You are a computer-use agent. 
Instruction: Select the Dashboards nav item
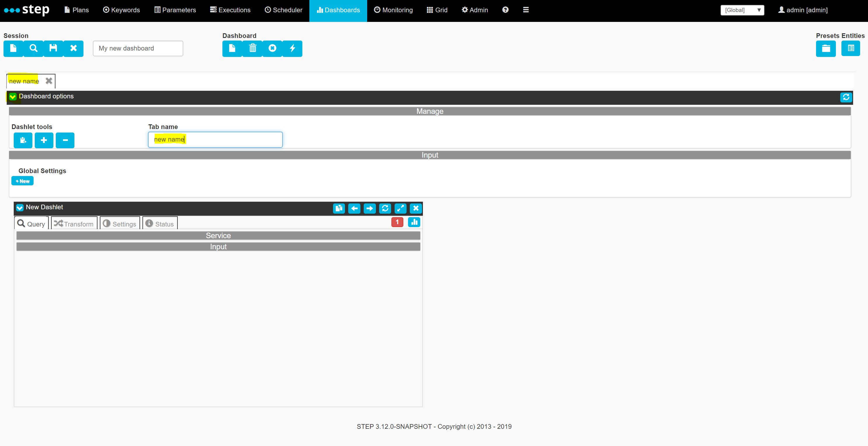338,10
